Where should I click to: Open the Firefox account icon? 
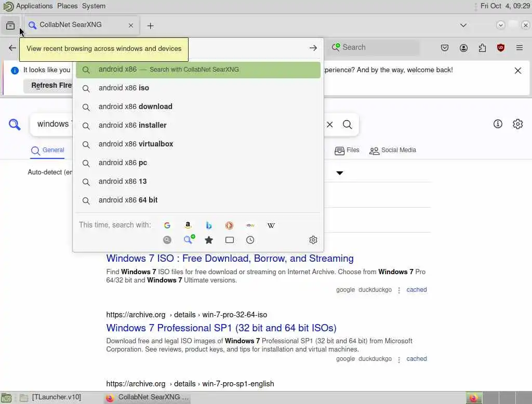coord(463,48)
